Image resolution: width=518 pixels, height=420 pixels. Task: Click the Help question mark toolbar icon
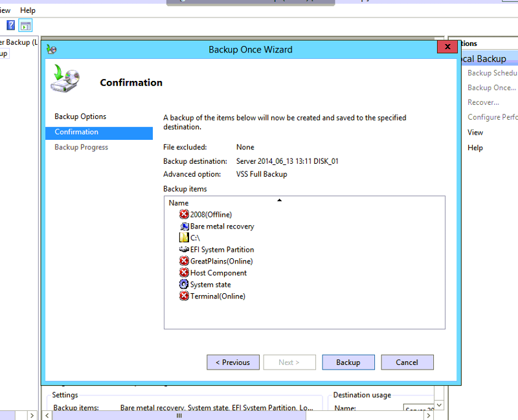click(x=10, y=25)
